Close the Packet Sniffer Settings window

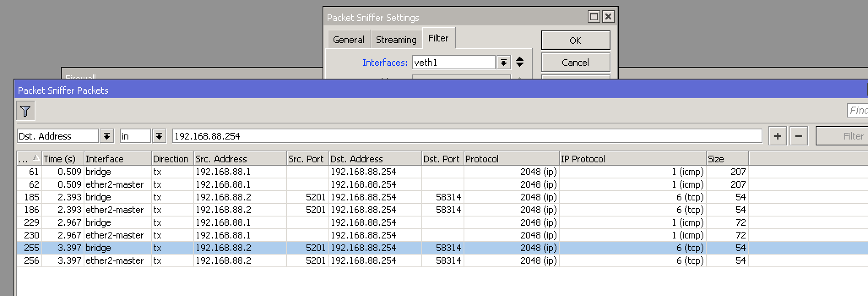608,16
